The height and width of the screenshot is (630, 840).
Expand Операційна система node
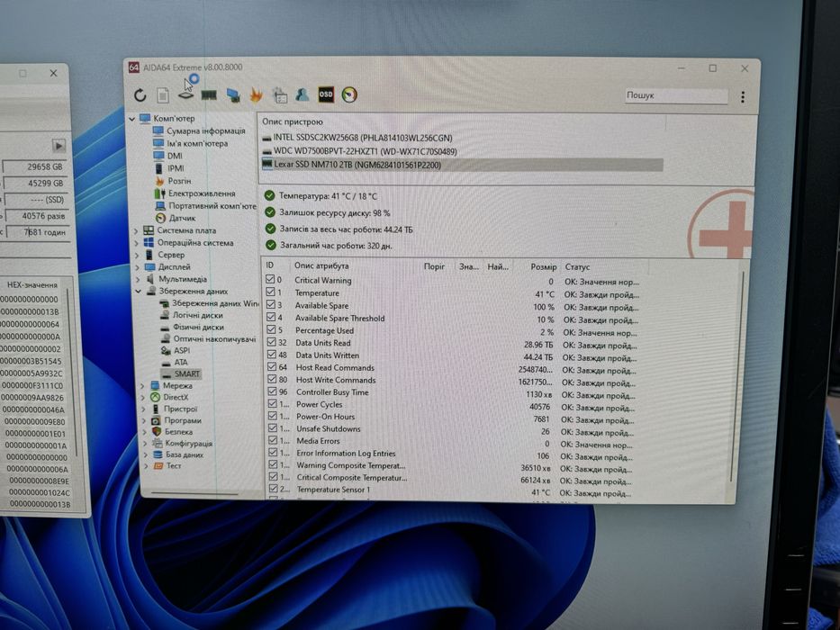[x=137, y=243]
